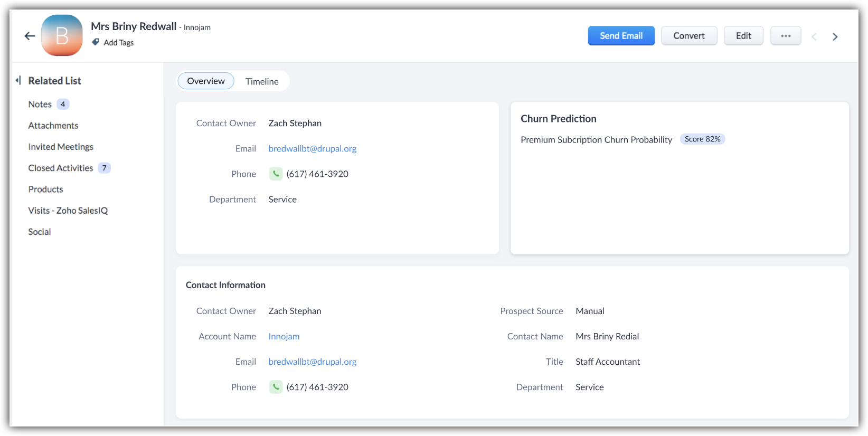Select the Overview tab
Screen dimensions: 868x436
tap(206, 81)
